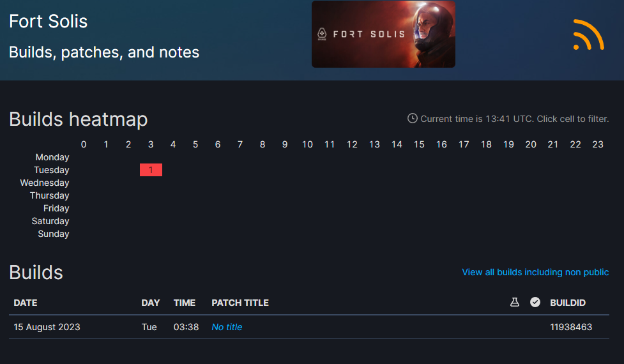Click the DAY column header
624x364 pixels.
(x=151, y=303)
